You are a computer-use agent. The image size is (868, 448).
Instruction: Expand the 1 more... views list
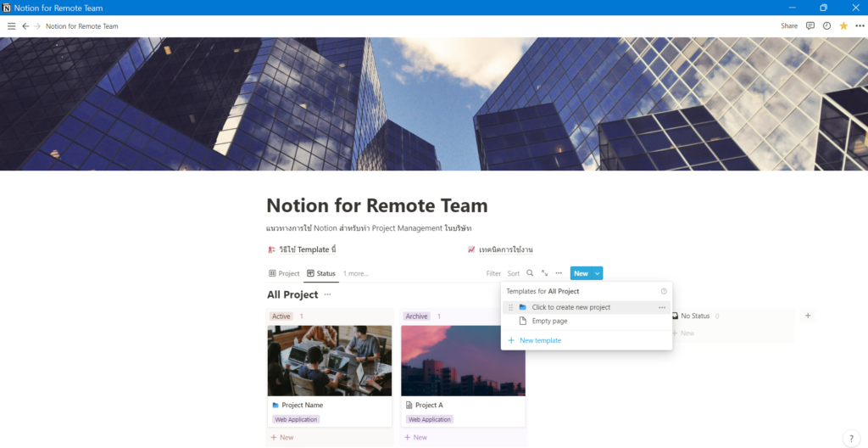(356, 273)
